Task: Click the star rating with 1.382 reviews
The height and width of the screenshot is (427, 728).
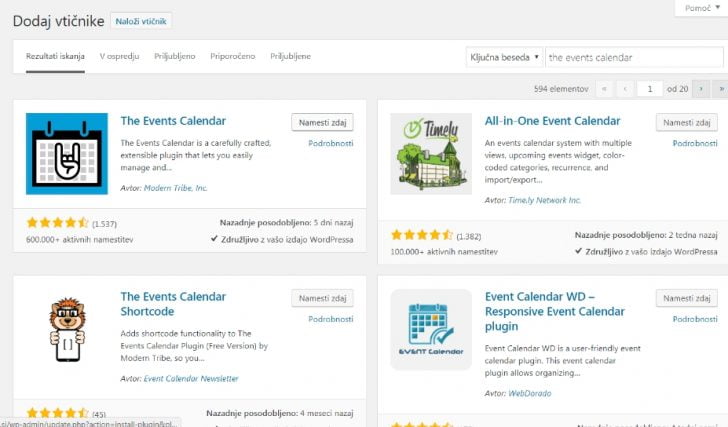Action: coord(422,235)
